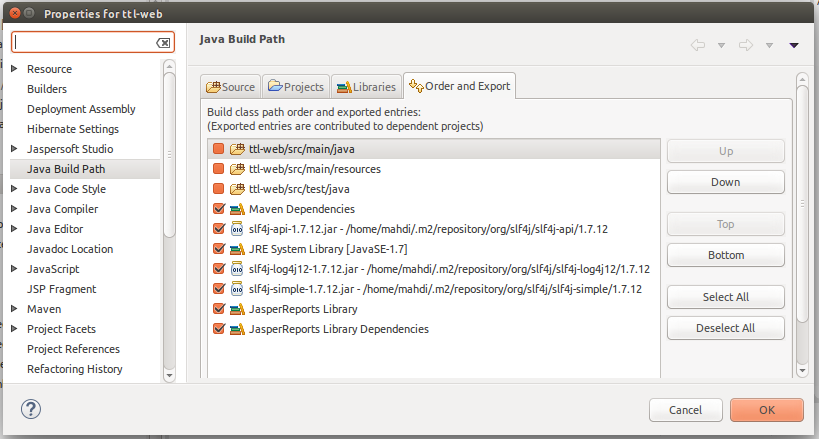Click the JasperReports Library Dependencies icon

[237, 329]
